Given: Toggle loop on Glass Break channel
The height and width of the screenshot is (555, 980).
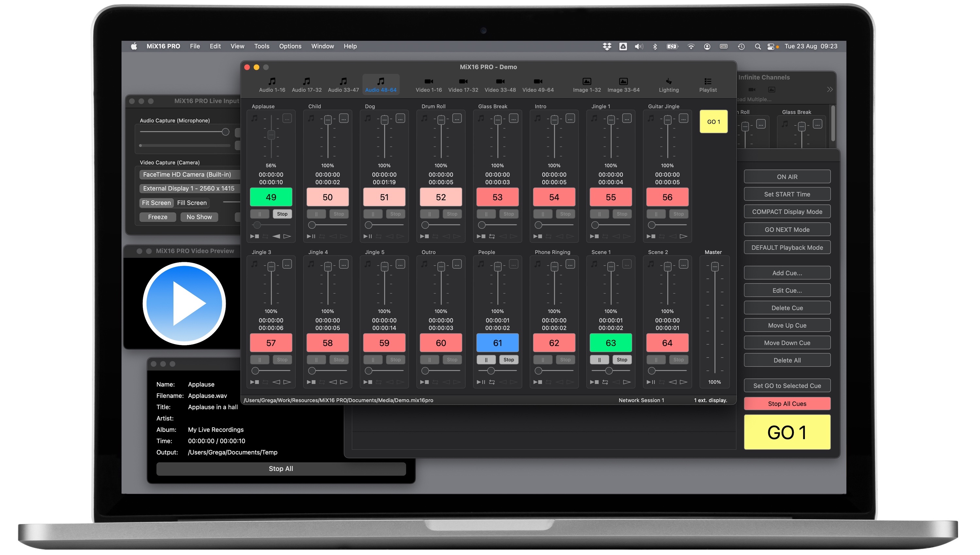Looking at the screenshot, I should (492, 236).
